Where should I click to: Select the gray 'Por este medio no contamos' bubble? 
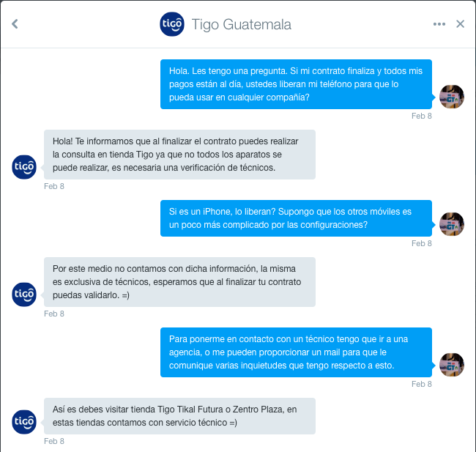pos(179,282)
